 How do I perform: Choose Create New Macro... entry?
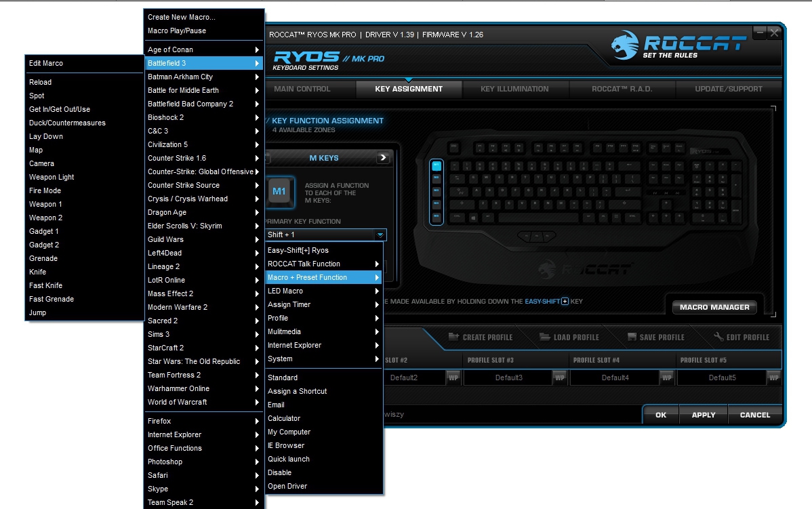(204, 17)
